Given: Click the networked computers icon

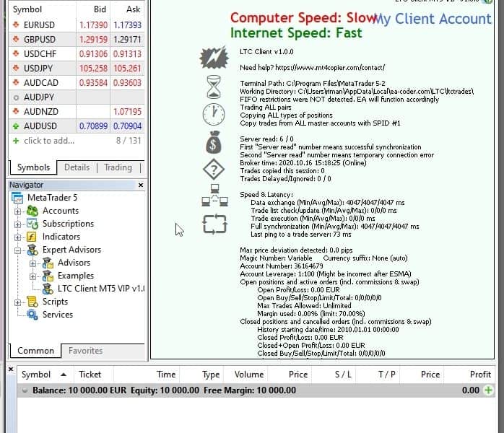Looking at the screenshot, I should point(214,195).
